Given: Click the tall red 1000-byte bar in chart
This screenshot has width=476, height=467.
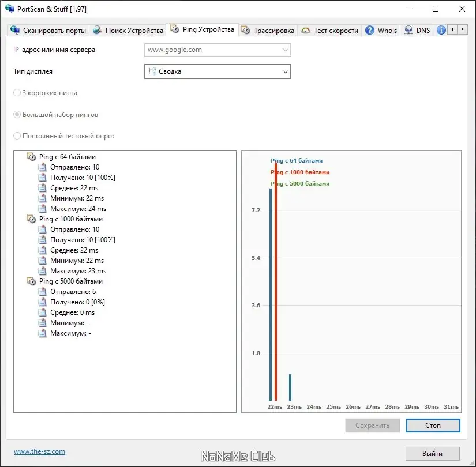Looking at the screenshot, I should click(x=276, y=281).
